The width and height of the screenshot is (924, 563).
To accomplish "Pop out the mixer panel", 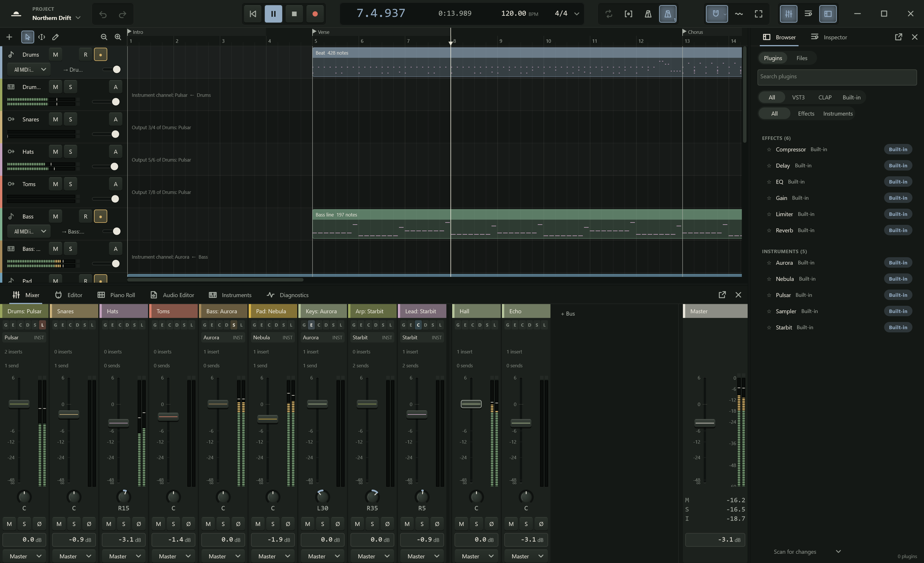I will (x=722, y=295).
